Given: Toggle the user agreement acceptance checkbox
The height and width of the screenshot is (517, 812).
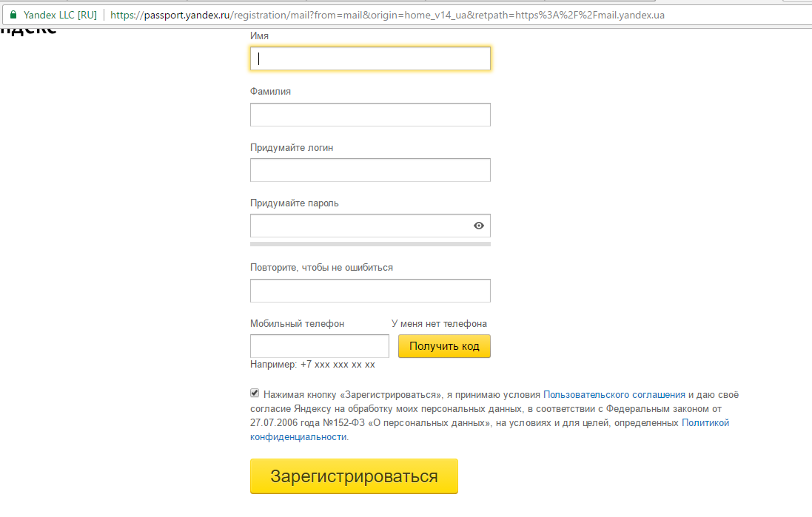Looking at the screenshot, I should point(255,393).
